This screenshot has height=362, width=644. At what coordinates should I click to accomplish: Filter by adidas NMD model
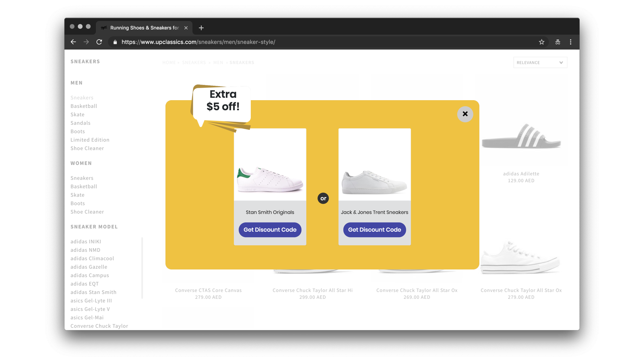85,250
